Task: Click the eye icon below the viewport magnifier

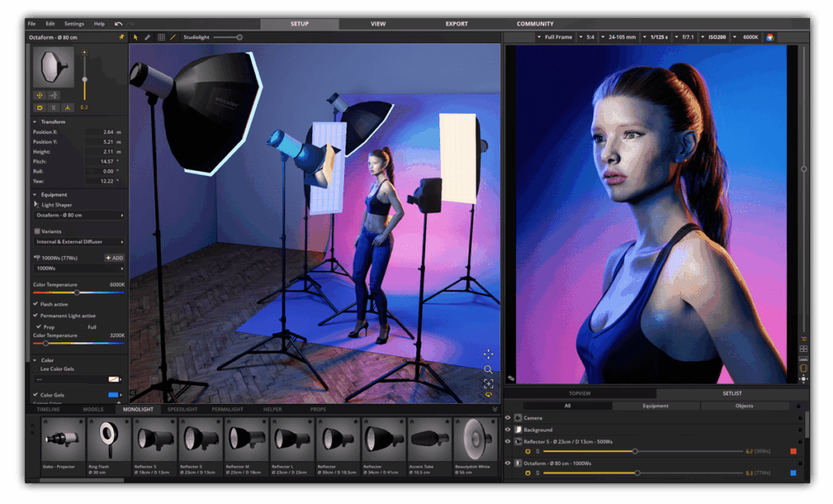Action: click(x=488, y=393)
